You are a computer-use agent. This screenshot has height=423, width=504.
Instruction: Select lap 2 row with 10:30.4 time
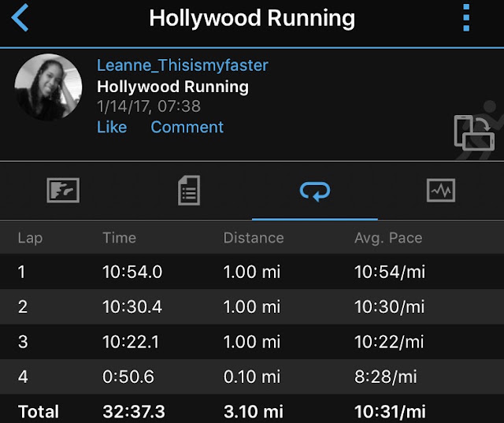pyautogui.click(x=252, y=306)
